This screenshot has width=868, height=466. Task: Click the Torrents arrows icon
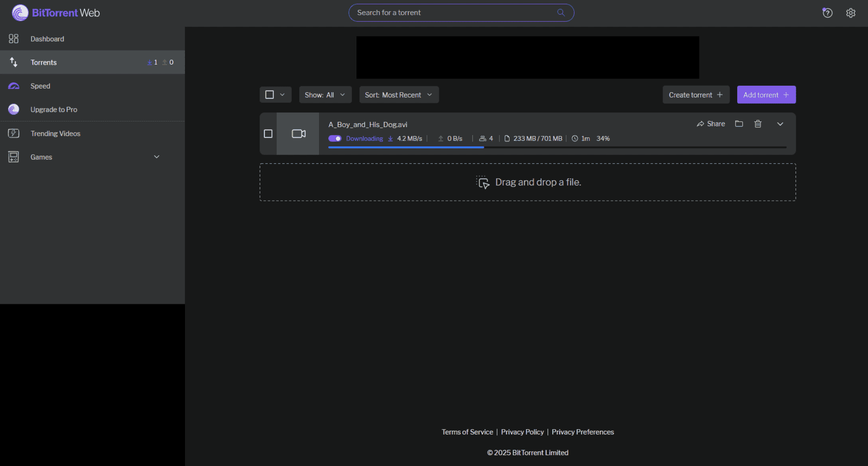click(14, 62)
